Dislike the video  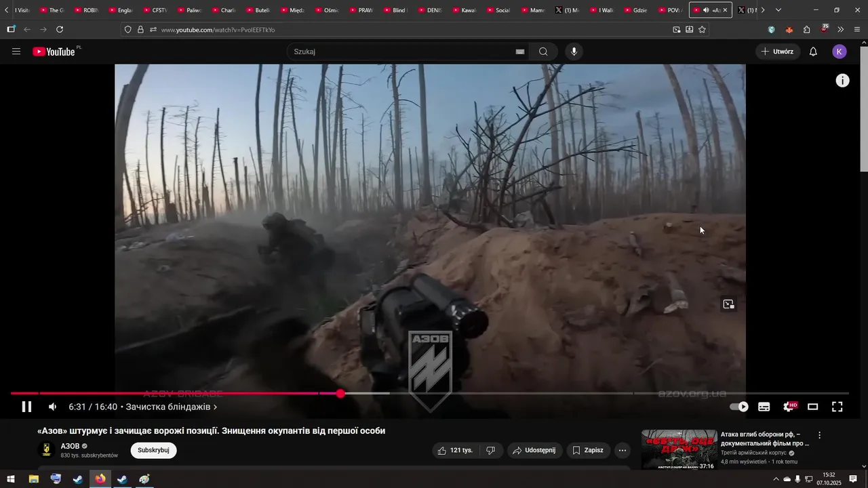point(491,450)
